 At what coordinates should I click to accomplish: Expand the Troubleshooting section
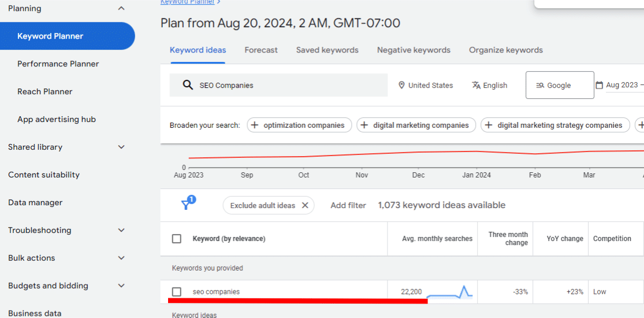tap(121, 230)
